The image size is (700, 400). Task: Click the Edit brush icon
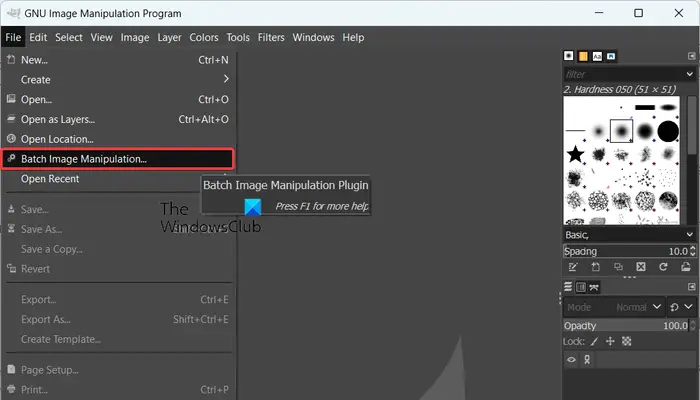click(x=573, y=267)
